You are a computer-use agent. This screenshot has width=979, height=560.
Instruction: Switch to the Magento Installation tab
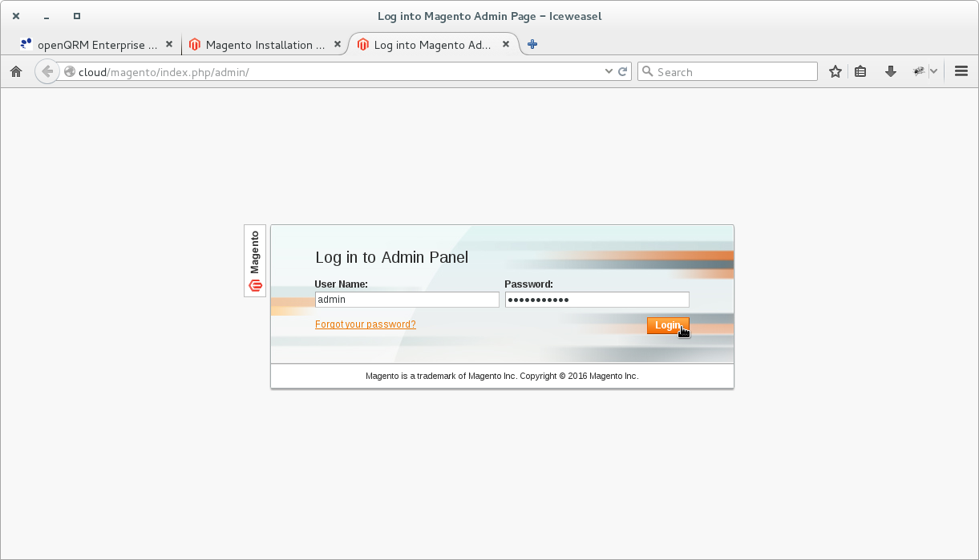point(265,45)
